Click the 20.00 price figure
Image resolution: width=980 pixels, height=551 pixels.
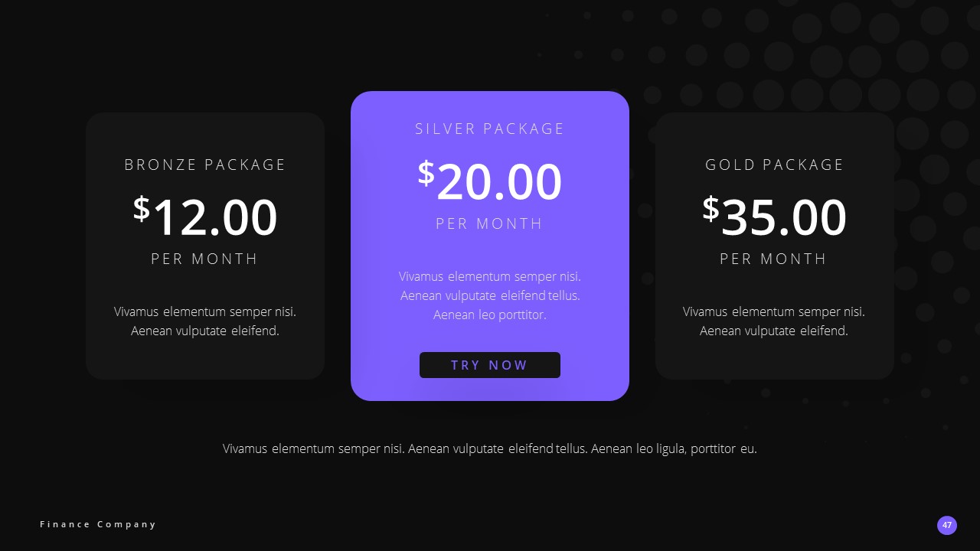(x=499, y=182)
